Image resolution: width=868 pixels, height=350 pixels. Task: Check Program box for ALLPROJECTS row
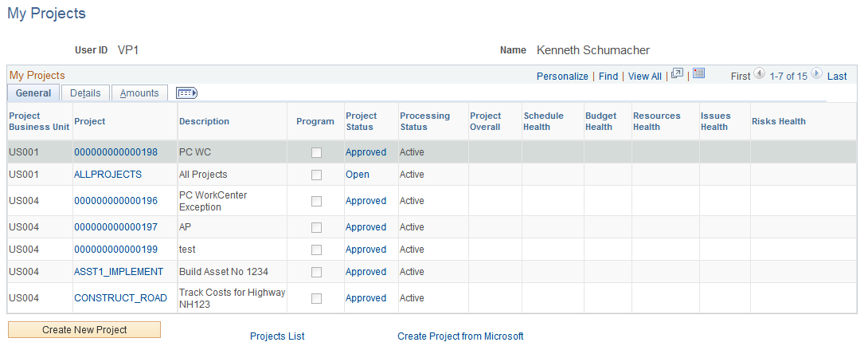(x=316, y=175)
